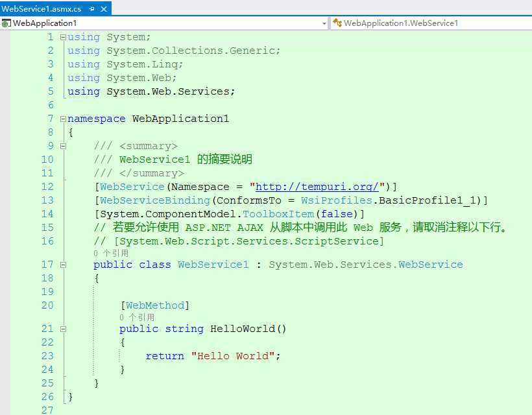Screen dimensions: 532x415
Task: Click using System.Web on line 4
Action: coord(122,78)
